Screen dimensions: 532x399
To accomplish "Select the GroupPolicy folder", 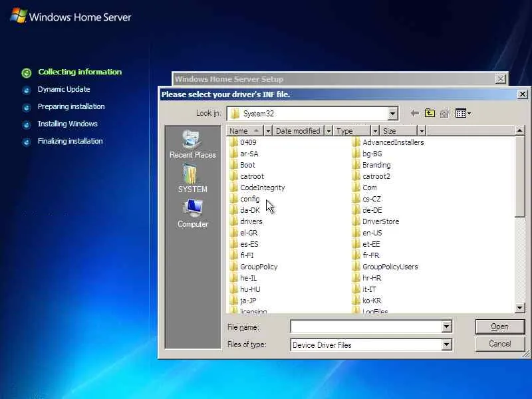I will pyautogui.click(x=254, y=267).
